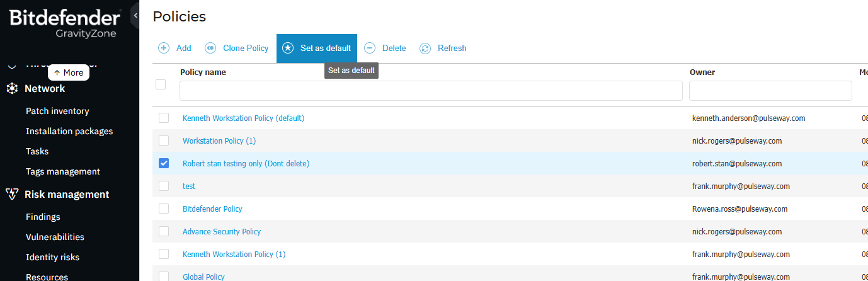Click the Clone Policy icon
Screen dimensions: 868x281
click(x=210, y=48)
